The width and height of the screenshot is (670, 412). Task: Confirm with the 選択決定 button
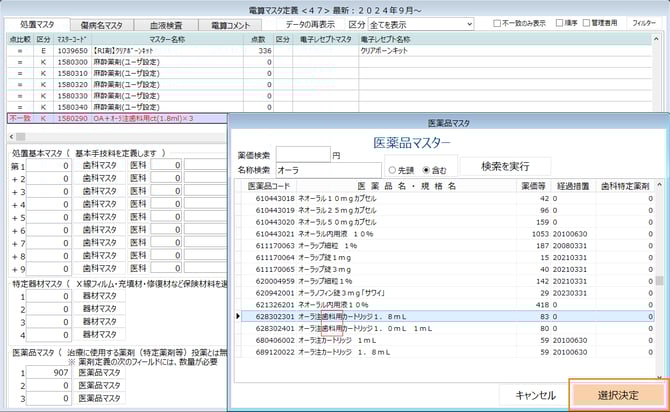617,394
